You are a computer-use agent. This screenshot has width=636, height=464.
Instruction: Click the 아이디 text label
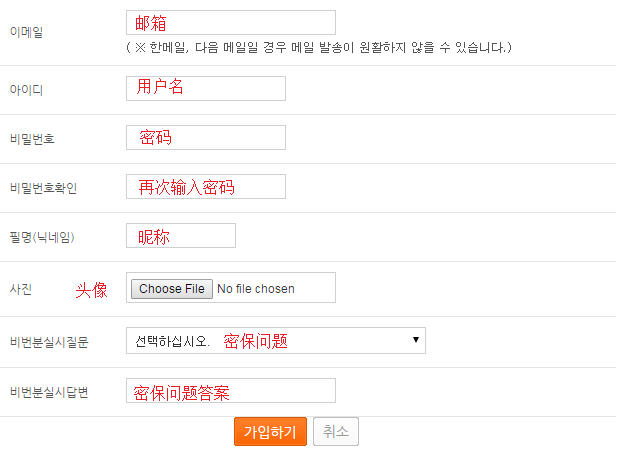click(x=25, y=90)
